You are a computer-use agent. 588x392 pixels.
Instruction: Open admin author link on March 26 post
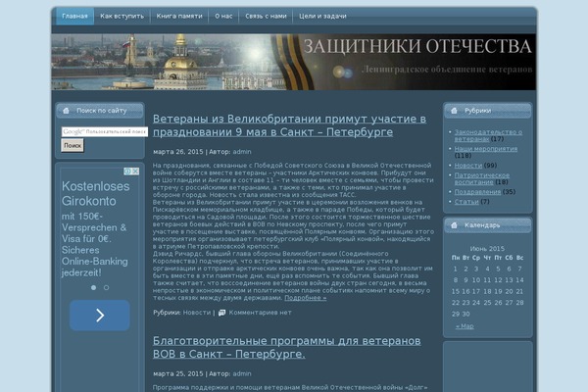point(242,152)
